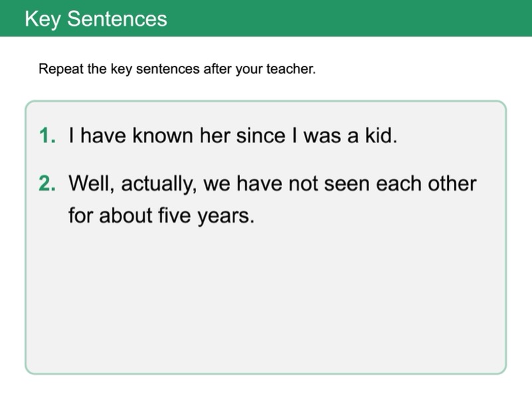Screen dimensions: 532x399
Task: Click the 'Key Sentences' slide title
Action: point(96,18)
